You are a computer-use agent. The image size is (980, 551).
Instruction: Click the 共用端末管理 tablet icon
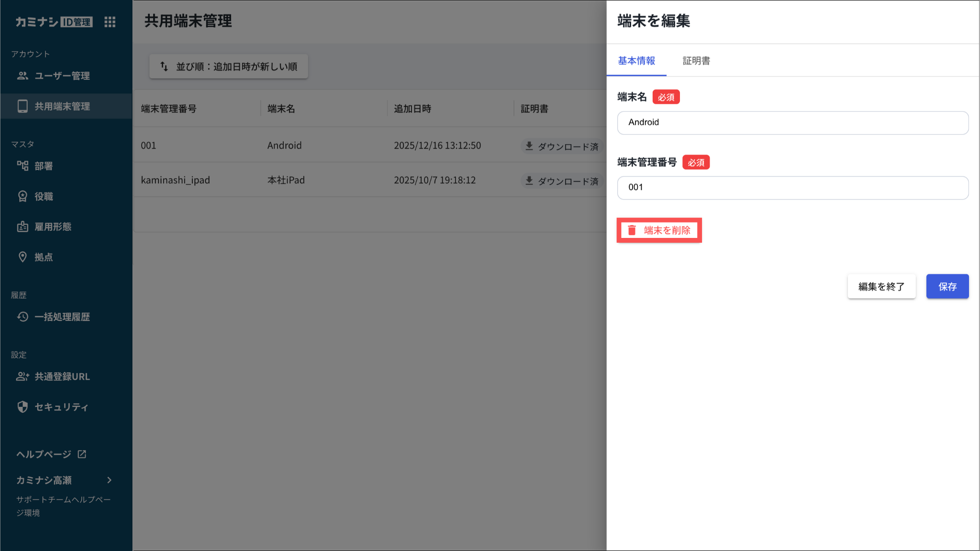(22, 106)
